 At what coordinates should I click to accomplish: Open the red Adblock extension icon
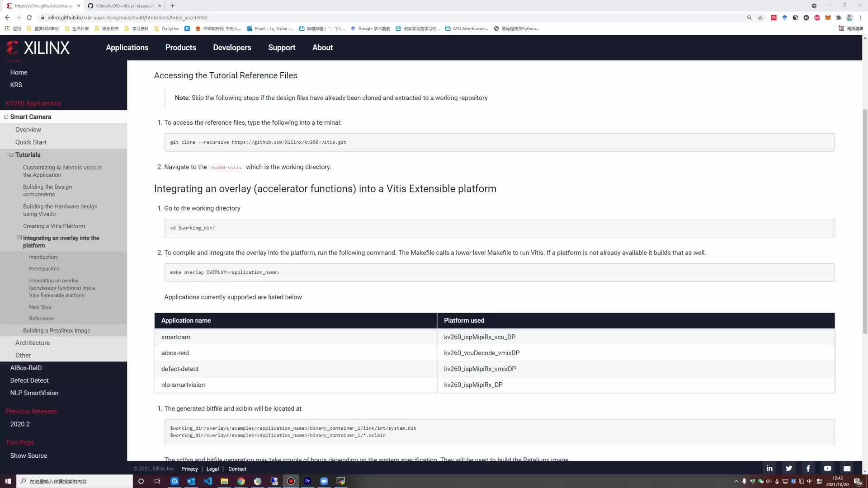tap(817, 18)
